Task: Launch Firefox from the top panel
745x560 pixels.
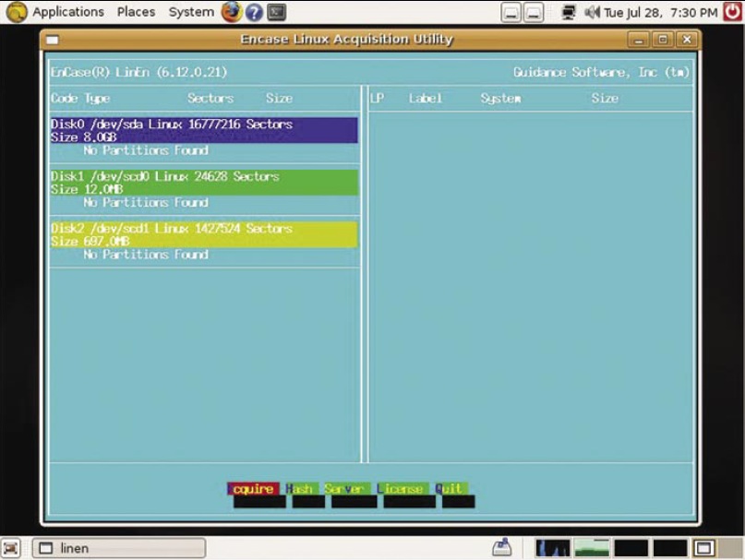Action: coord(231,12)
